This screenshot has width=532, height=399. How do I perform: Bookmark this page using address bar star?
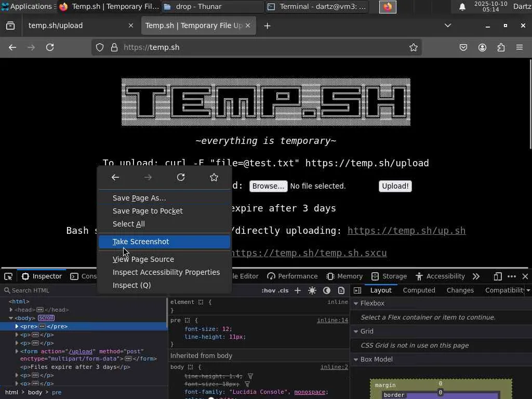point(413,47)
